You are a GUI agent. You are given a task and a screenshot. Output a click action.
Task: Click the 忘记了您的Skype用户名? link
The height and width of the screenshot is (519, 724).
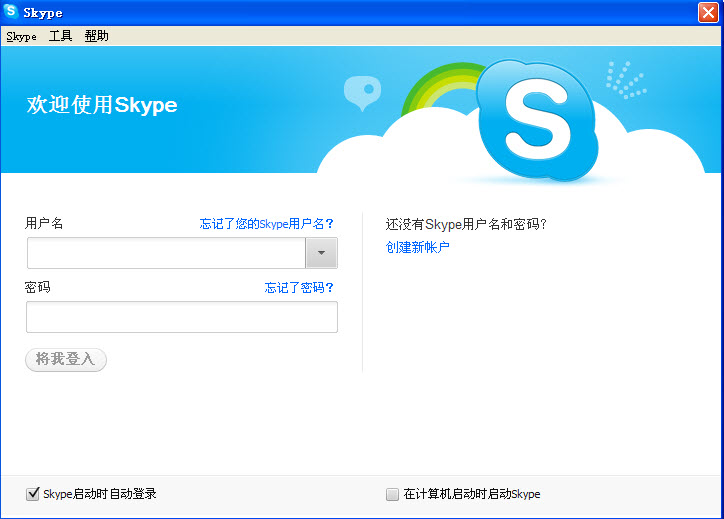pyautogui.click(x=266, y=224)
